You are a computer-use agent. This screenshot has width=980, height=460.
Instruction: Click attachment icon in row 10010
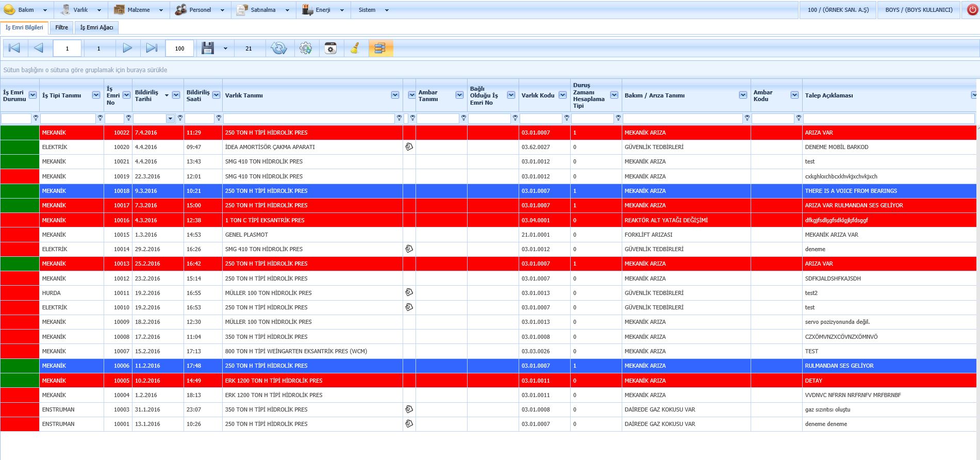pos(409,307)
